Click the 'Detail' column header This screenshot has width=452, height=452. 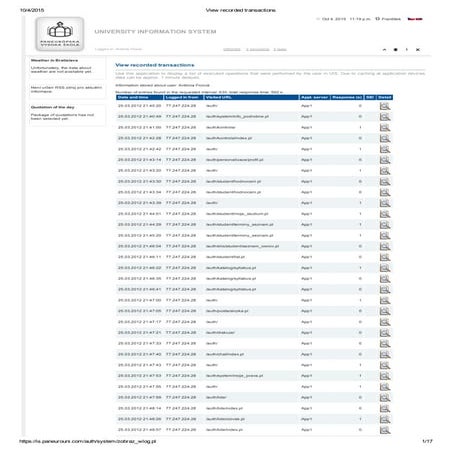tap(385, 97)
